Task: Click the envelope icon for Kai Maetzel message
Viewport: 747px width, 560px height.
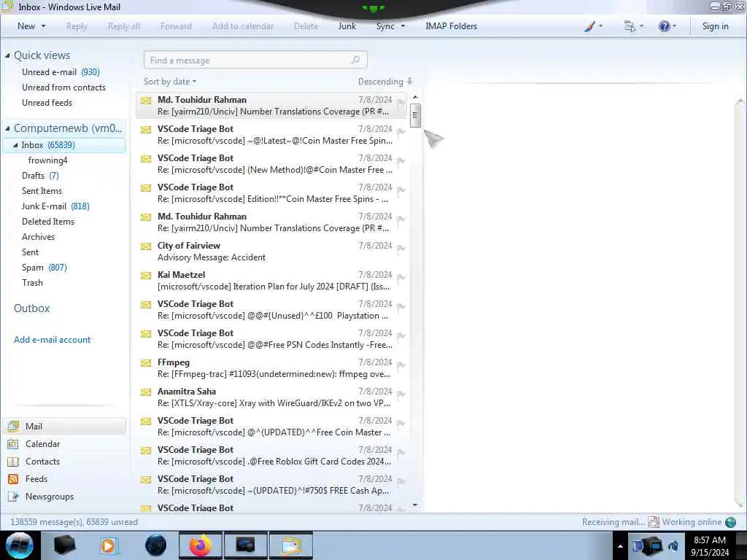Action: coord(146,275)
